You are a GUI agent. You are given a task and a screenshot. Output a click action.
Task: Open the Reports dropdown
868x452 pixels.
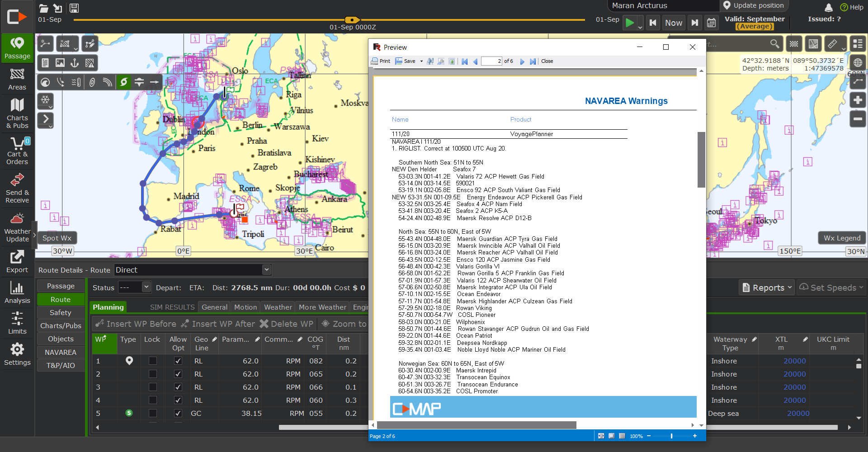(767, 287)
